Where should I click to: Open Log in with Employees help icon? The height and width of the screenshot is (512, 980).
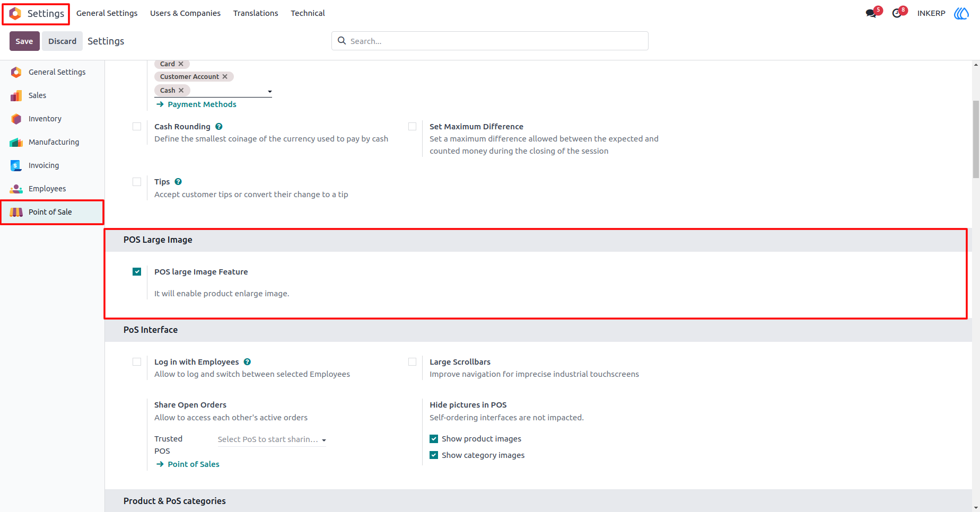247,362
